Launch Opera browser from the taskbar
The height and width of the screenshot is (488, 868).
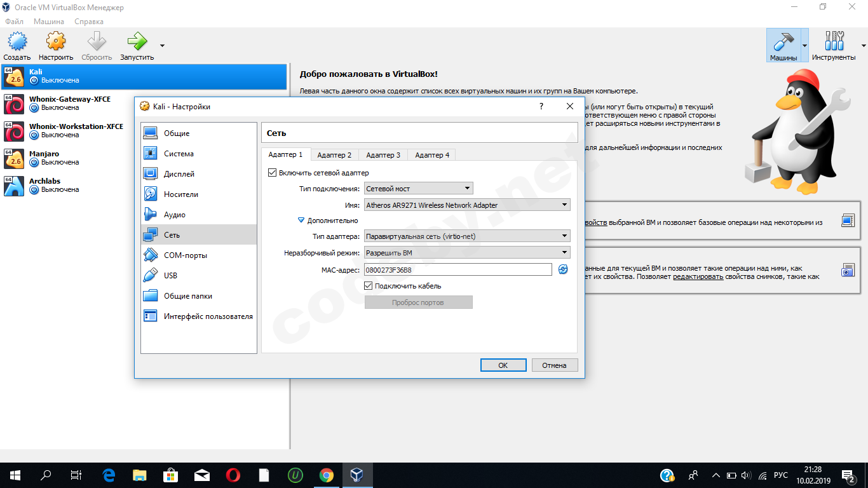(233, 475)
